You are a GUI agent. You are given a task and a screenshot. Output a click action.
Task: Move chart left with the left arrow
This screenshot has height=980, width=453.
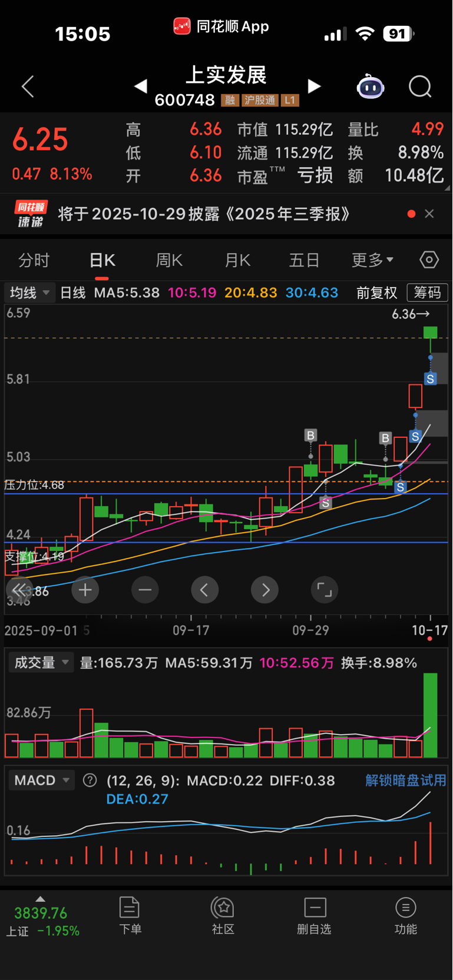click(x=205, y=590)
